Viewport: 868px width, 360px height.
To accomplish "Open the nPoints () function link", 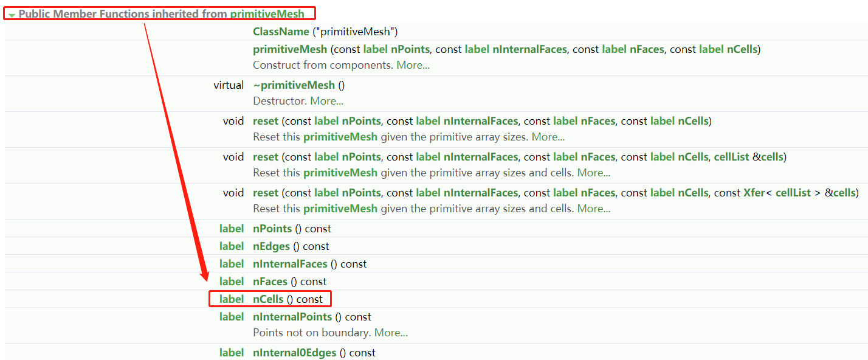I will (272, 229).
